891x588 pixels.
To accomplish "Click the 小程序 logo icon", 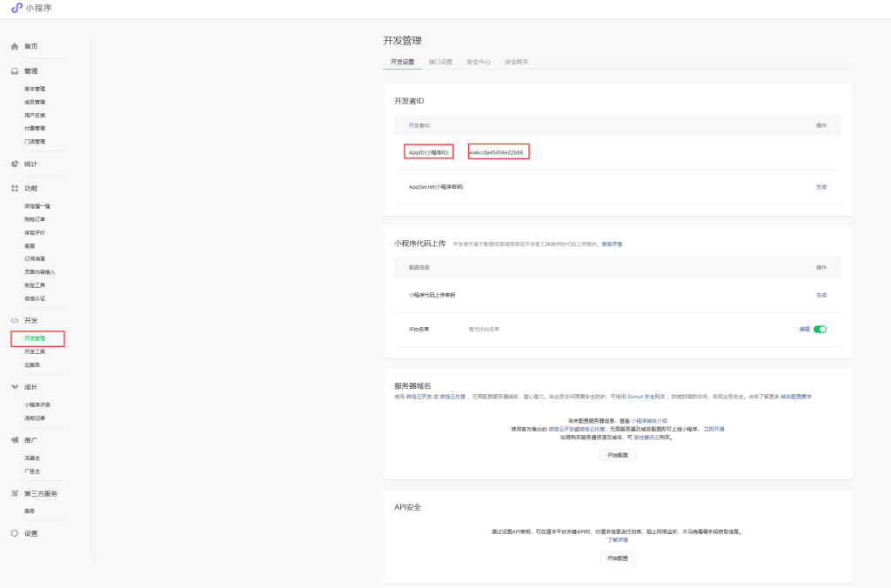I will pyautogui.click(x=17, y=8).
